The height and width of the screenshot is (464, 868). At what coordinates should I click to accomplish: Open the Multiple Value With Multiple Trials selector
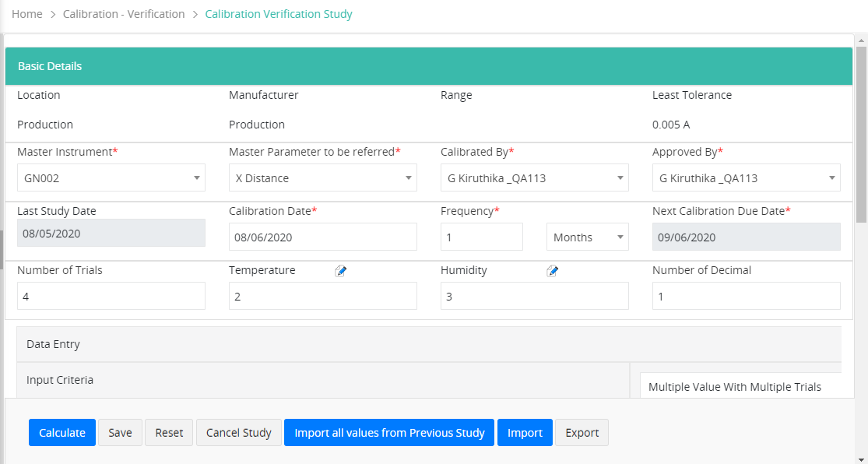click(x=740, y=386)
